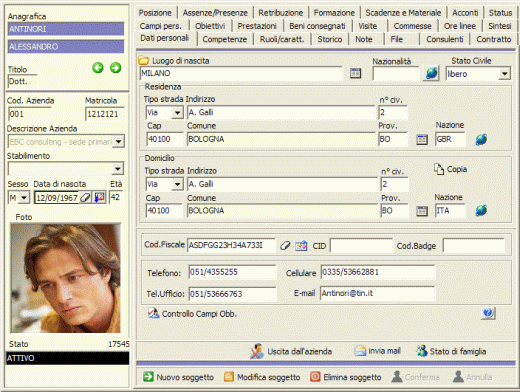Click the compute fiscal code icon before CID
Screen dimensions: 520x392
tap(301, 246)
